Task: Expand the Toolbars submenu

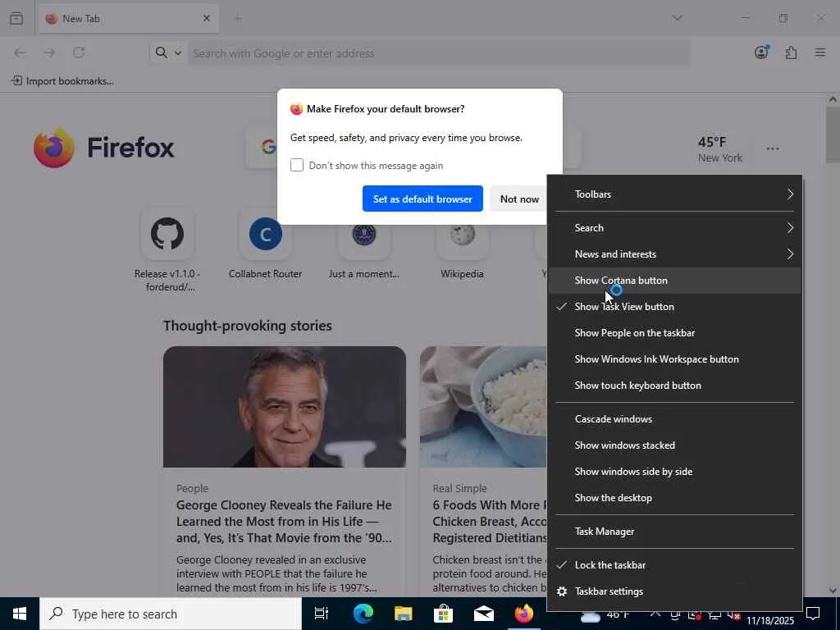Action: pos(675,194)
